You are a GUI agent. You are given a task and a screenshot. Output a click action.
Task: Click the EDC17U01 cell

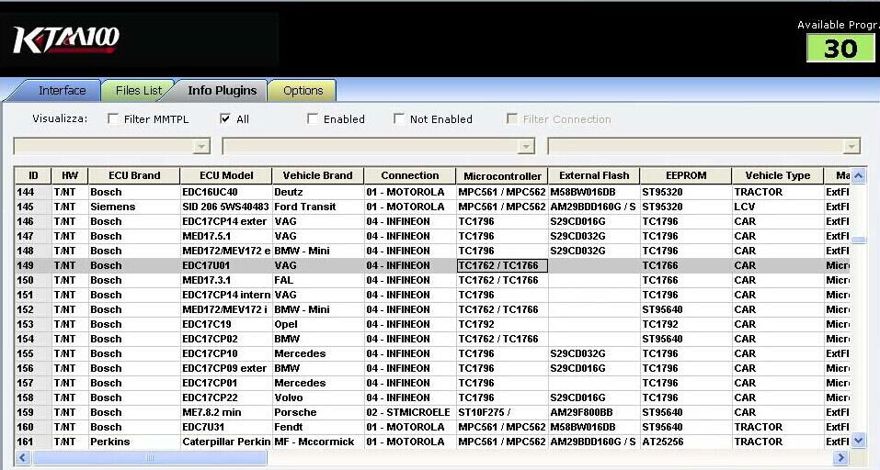pyautogui.click(x=226, y=265)
